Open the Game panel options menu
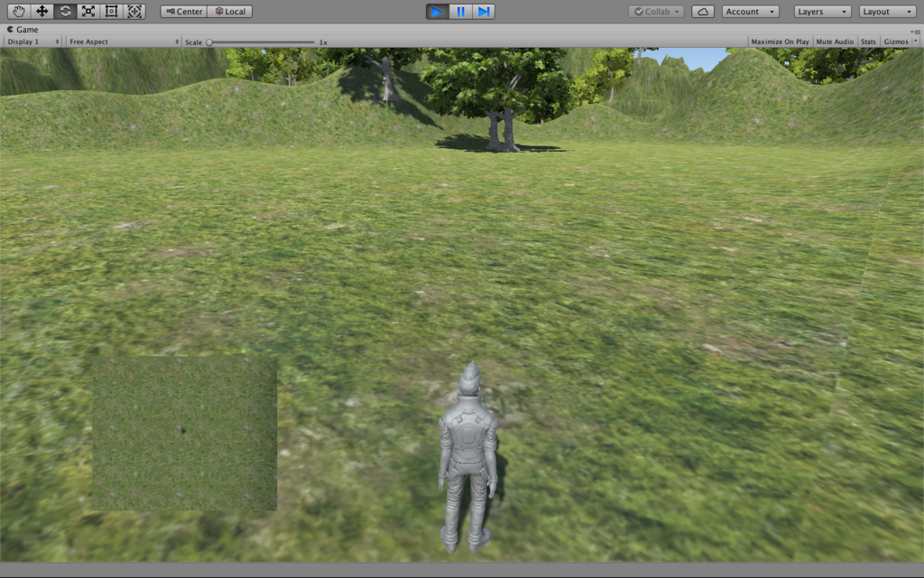Image resolution: width=924 pixels, height=578 pixels. click(917, 32)
